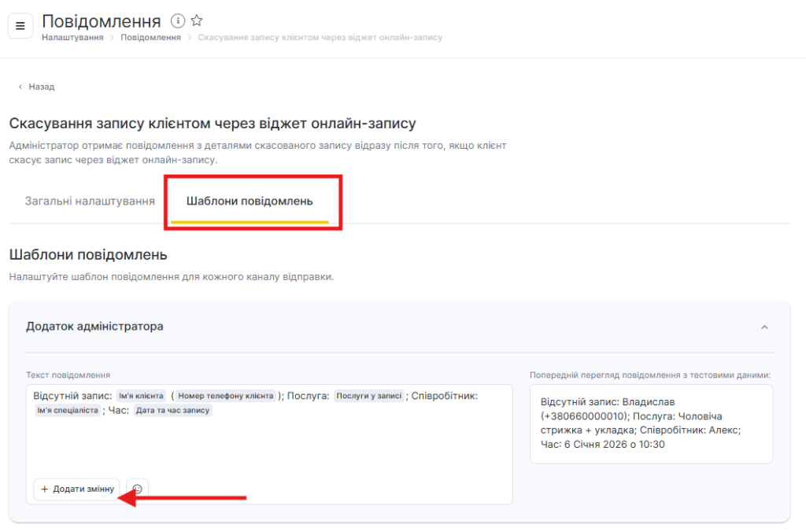
Task: Click the info icon next to Повідомлення
Action: click(178, 20)
